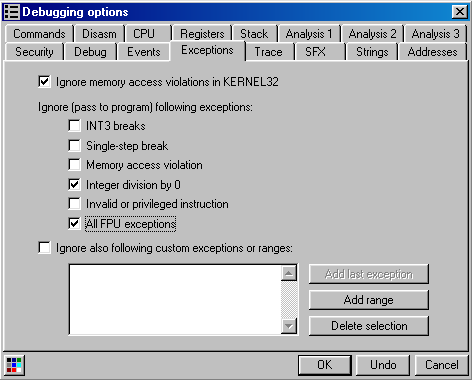Open the Analysis 1 tab
The image size is (472, 380).
click(309, 34)
